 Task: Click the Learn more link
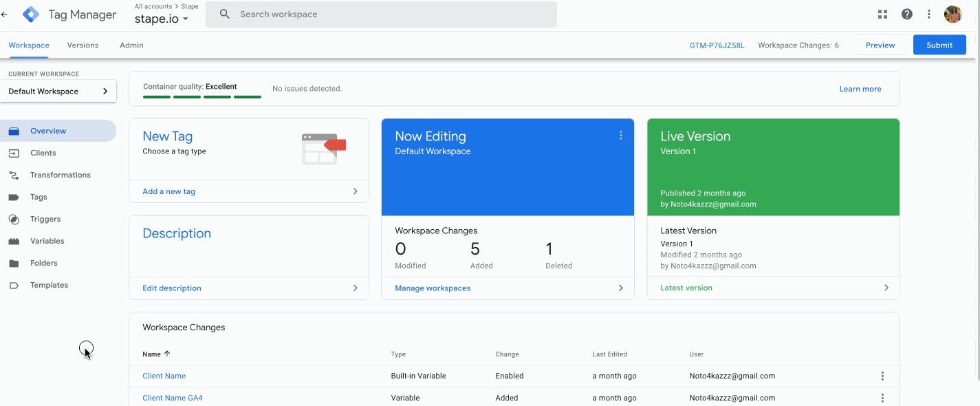coord(860,89)
